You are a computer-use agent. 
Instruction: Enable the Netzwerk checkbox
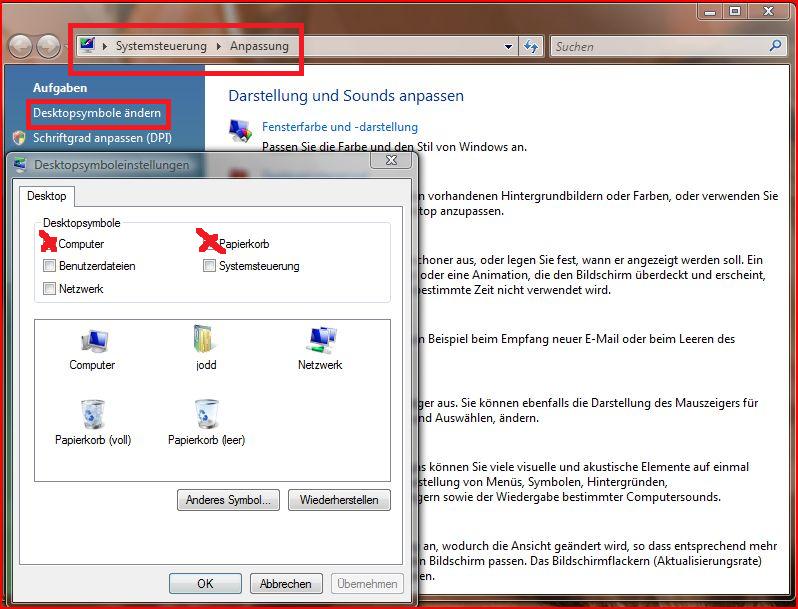[49, 288]
